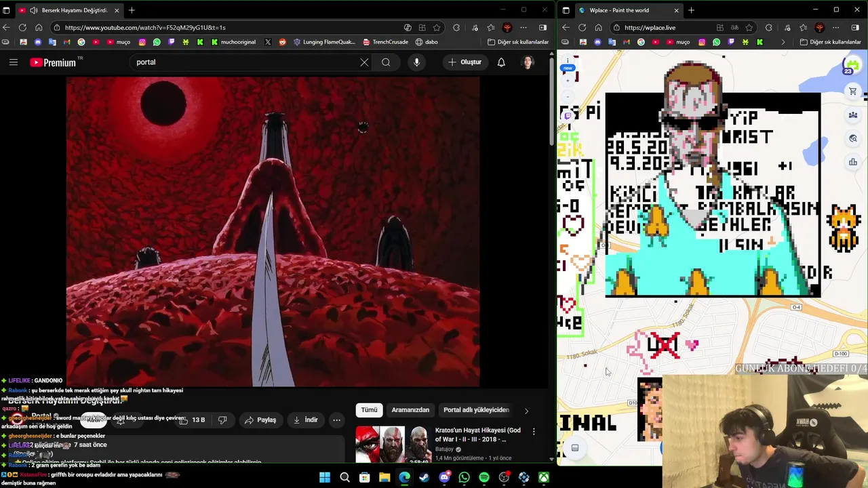Reload the YouTube browser page

pyautogui.click(x=22, y=28)
